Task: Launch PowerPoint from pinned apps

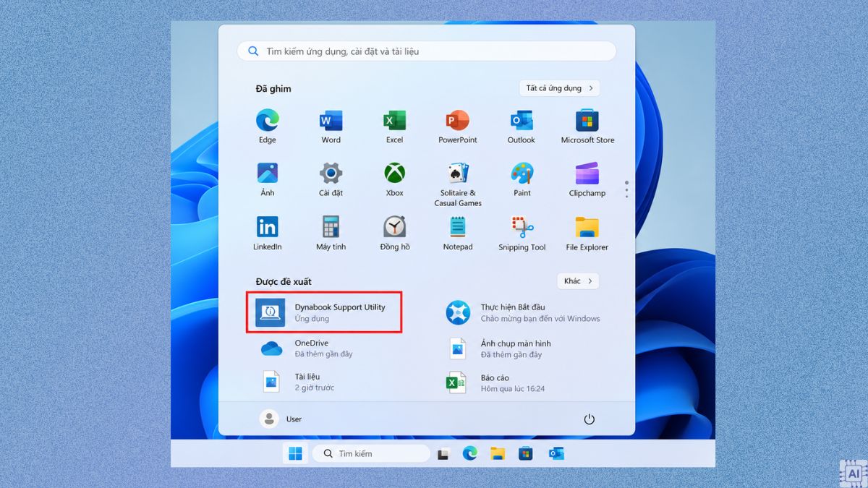Action: click(x=458, y=127)
